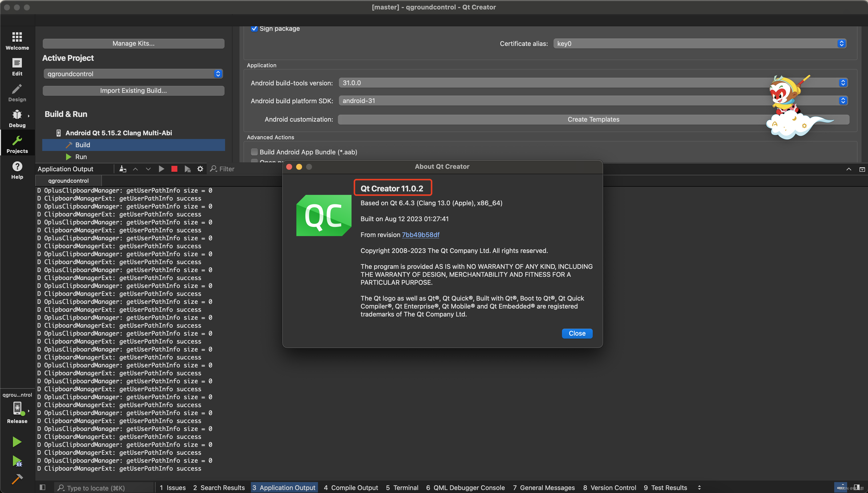Screen dimensions: 868x493
Task: Click the green play icon next to Run
Action: click(x=69, y=157)
